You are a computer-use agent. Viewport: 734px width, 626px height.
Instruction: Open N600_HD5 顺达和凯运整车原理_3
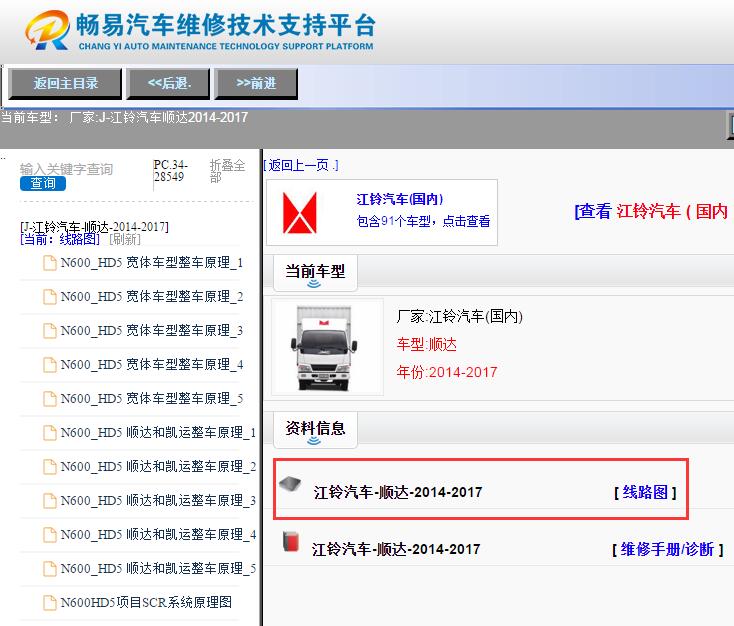(158, 501)
